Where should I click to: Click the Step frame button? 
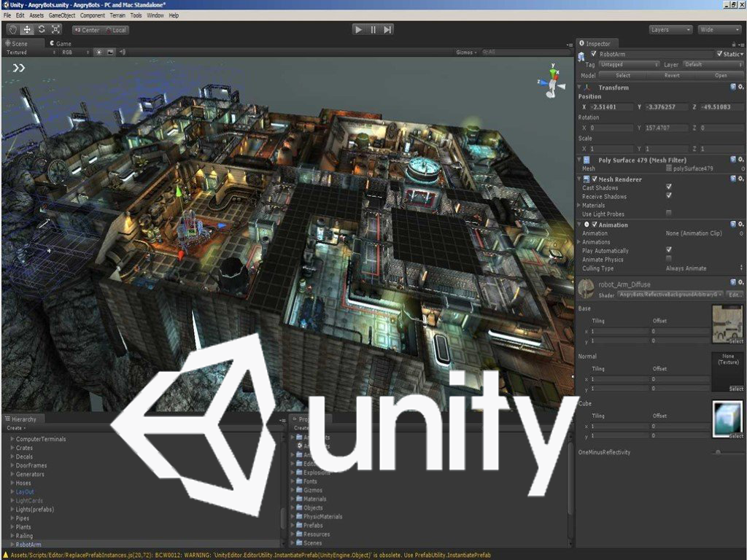pos(388,30)
